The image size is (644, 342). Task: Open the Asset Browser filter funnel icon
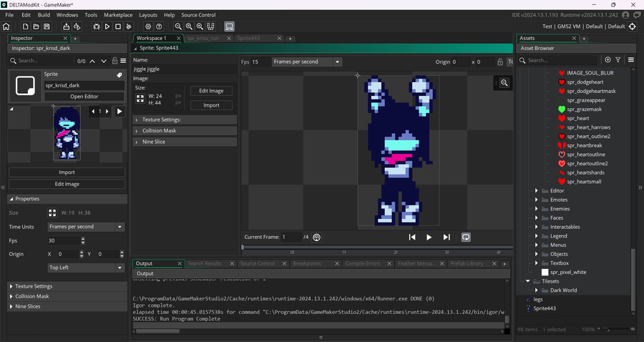coord(618,60)
